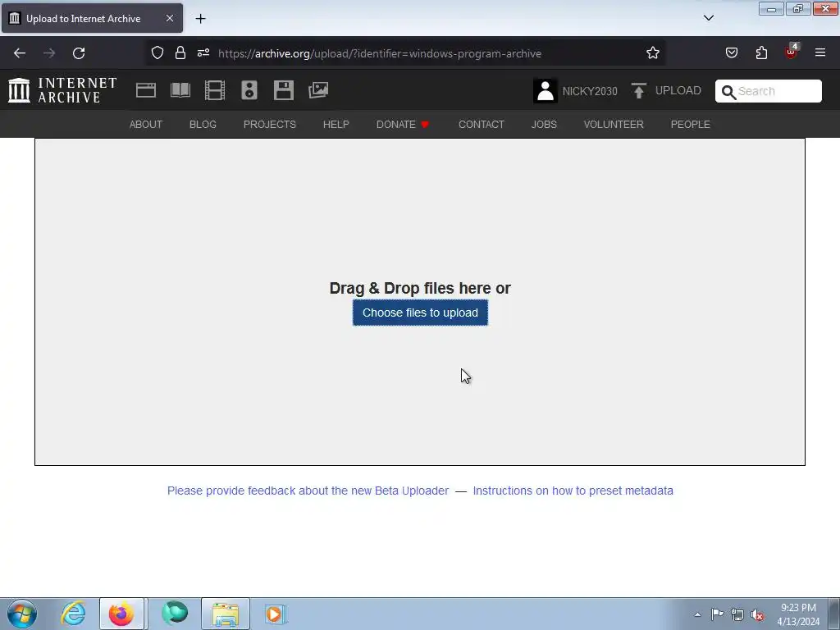
Task: Open Windows Media Player taskbar icon
Action: pos(276,614)
